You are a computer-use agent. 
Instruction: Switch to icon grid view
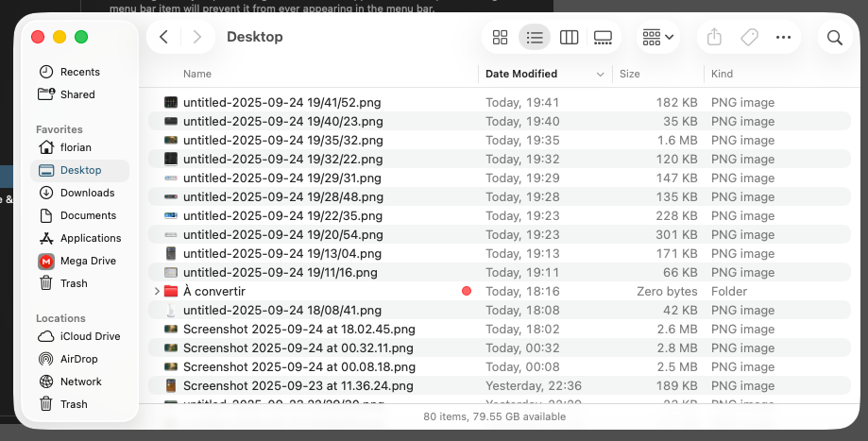point(501,38)
